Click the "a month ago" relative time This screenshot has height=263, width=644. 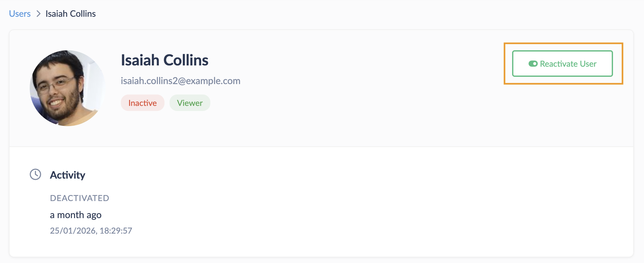(76, 215)
